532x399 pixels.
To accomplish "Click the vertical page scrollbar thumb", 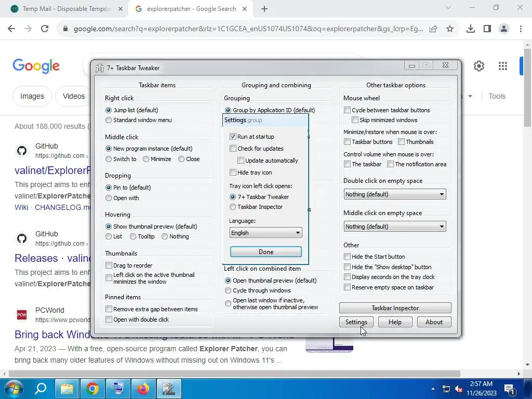I will (527, 88).
